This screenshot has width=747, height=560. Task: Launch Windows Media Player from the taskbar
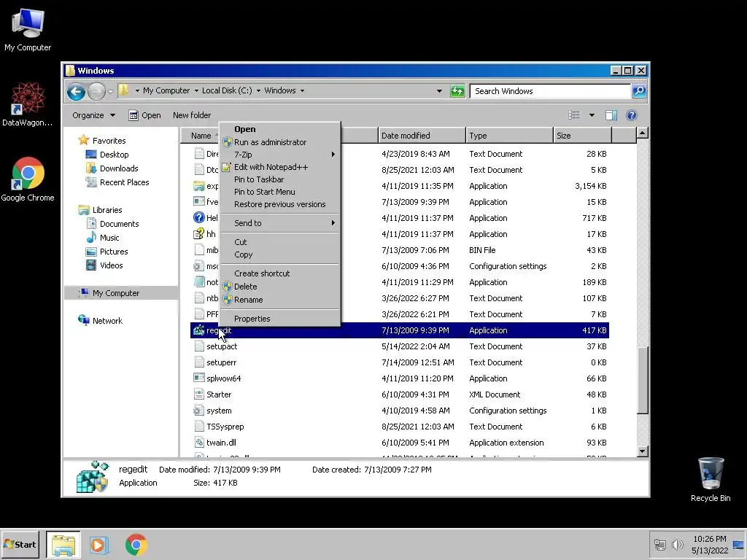point(99,545)
